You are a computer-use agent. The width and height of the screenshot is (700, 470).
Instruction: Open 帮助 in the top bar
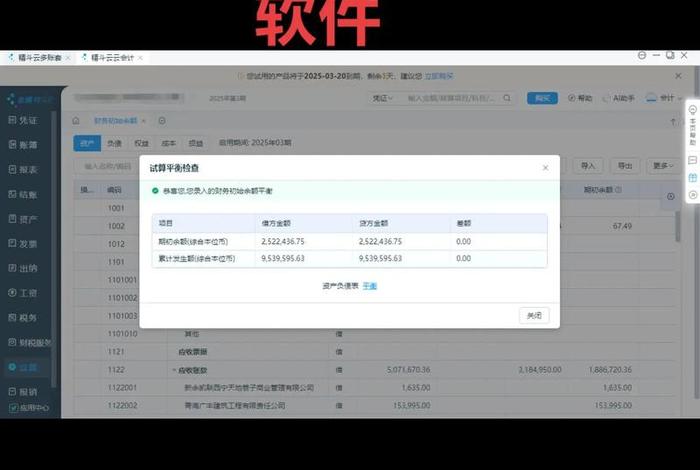click(580, 98)
